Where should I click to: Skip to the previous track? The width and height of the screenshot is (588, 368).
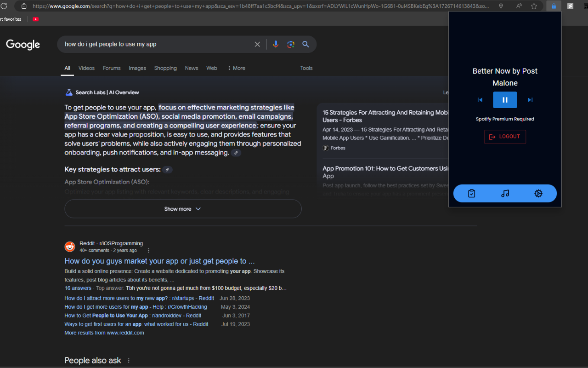pyautogui.click(x=480, y=100)
